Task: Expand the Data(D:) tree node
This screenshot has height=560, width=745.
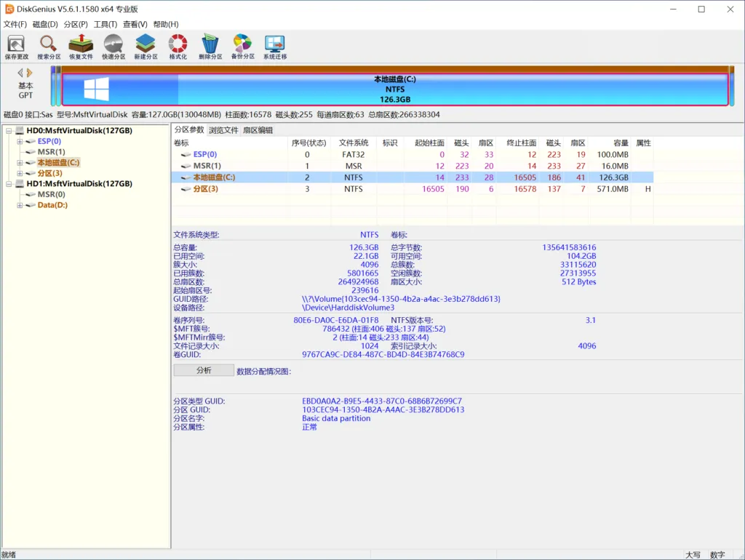Action: 20,204
